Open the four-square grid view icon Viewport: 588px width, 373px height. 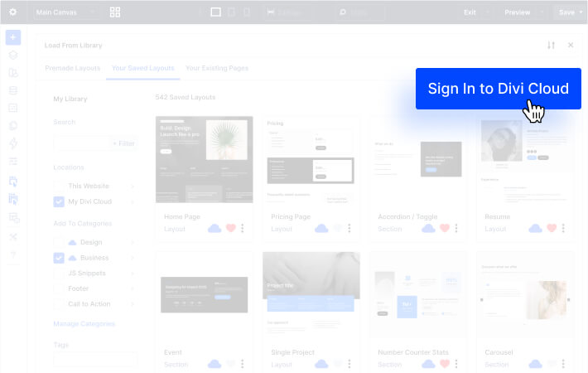point(115,12)
